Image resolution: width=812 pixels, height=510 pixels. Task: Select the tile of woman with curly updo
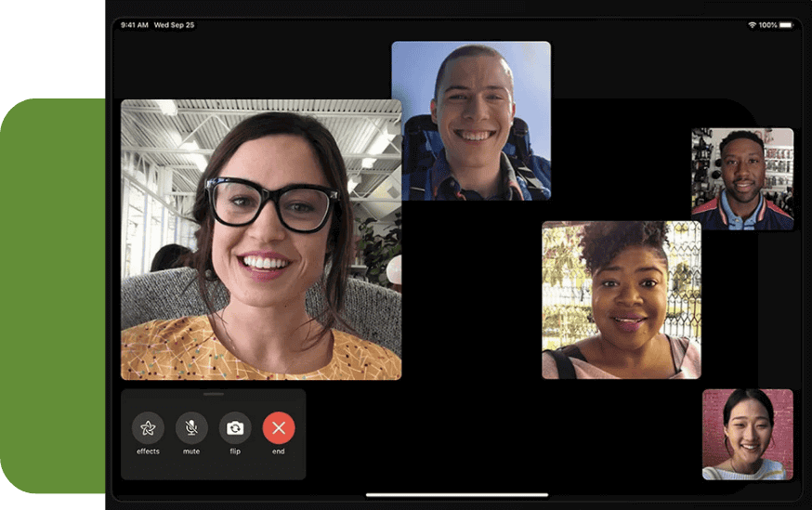coord(622,299)
